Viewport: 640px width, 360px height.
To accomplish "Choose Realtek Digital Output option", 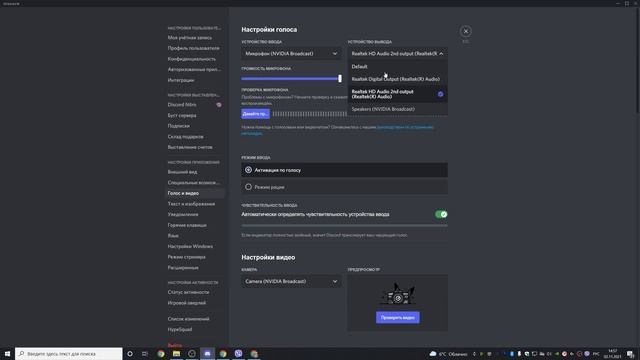I will (398, 79).
